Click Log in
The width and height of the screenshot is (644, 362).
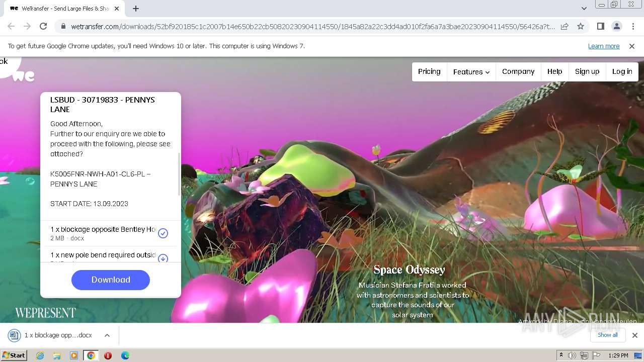coord(622,71)
